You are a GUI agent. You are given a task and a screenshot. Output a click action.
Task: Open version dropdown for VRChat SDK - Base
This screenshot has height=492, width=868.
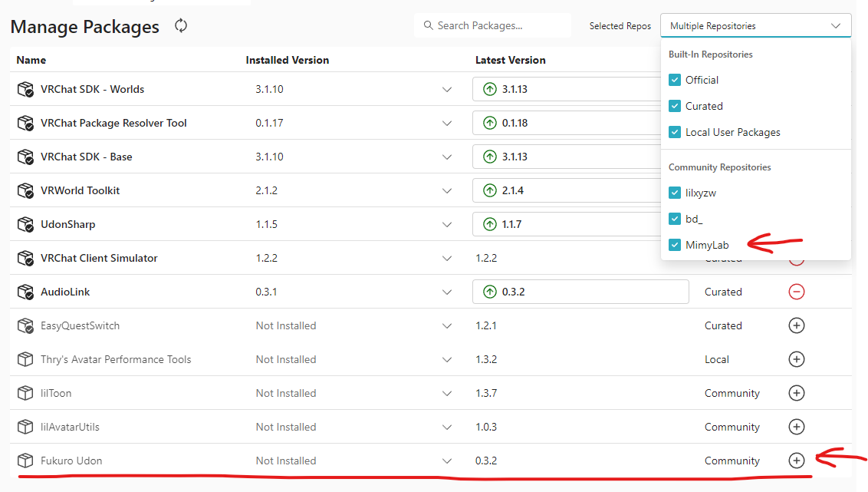pos(447,157)
